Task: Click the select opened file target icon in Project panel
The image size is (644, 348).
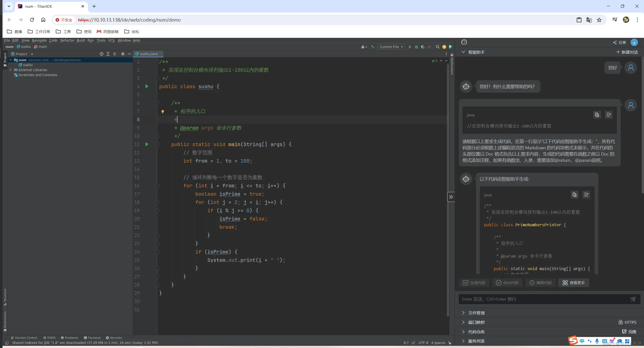Action: (102, 54)
